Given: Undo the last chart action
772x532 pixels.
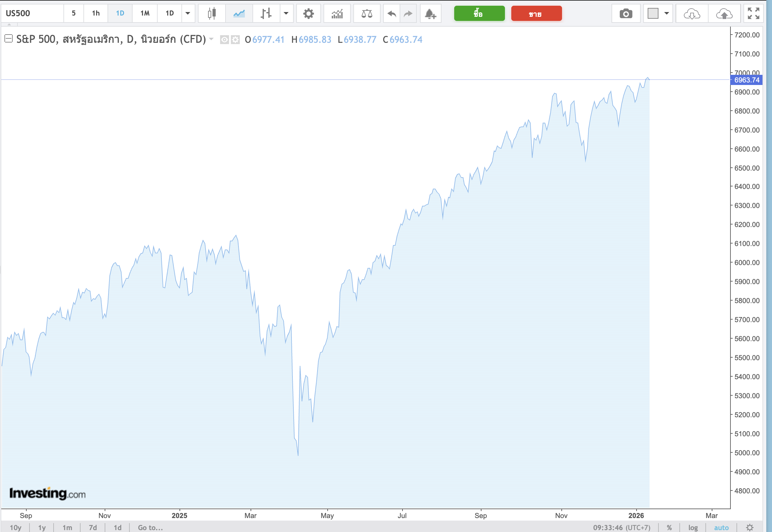Looking at the screenshot, I should point(391,14).
